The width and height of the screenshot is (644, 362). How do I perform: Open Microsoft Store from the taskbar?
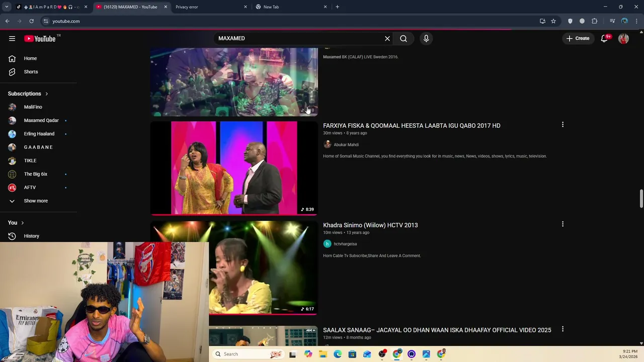point(352,354)
